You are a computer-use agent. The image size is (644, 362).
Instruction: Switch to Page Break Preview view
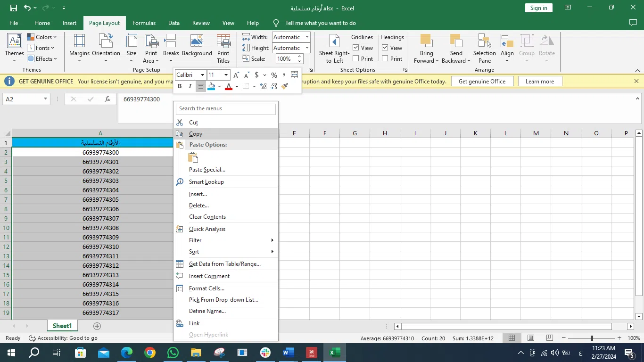pyautogui.click(x=549, y=338)
